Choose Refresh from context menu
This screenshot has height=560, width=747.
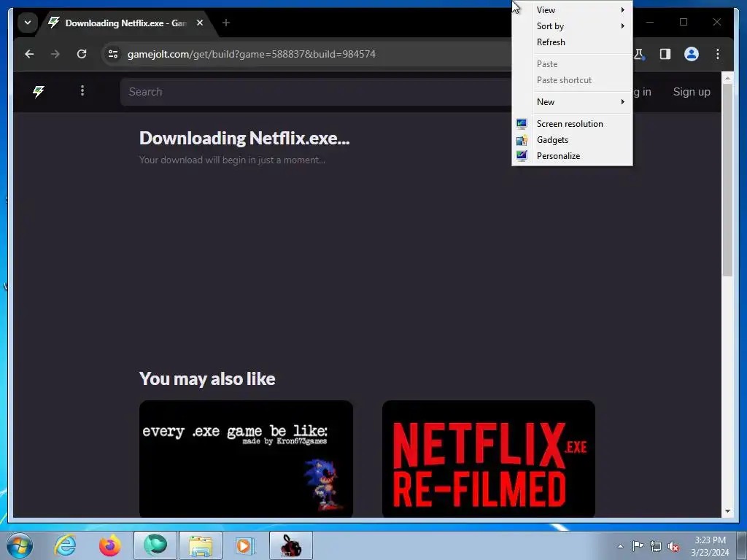(572, 42)
